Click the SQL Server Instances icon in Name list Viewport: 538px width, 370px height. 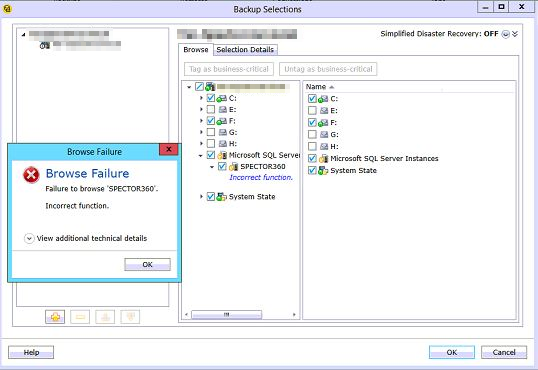(324, 159)
